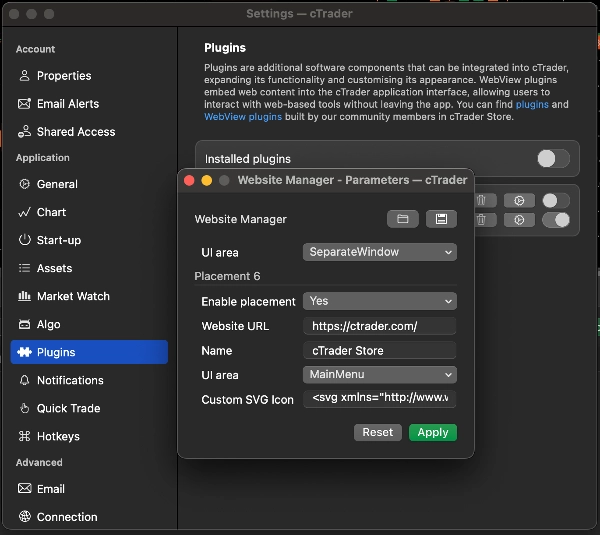Expand the Enable placement dropdown

[x=379, y=301]
